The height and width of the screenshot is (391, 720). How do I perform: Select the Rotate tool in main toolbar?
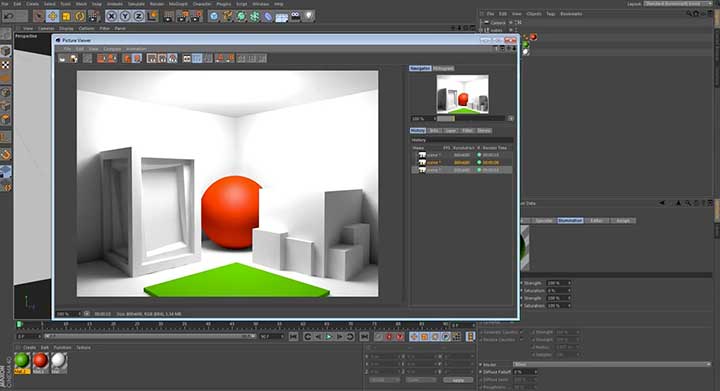click(x=80, y=17)
